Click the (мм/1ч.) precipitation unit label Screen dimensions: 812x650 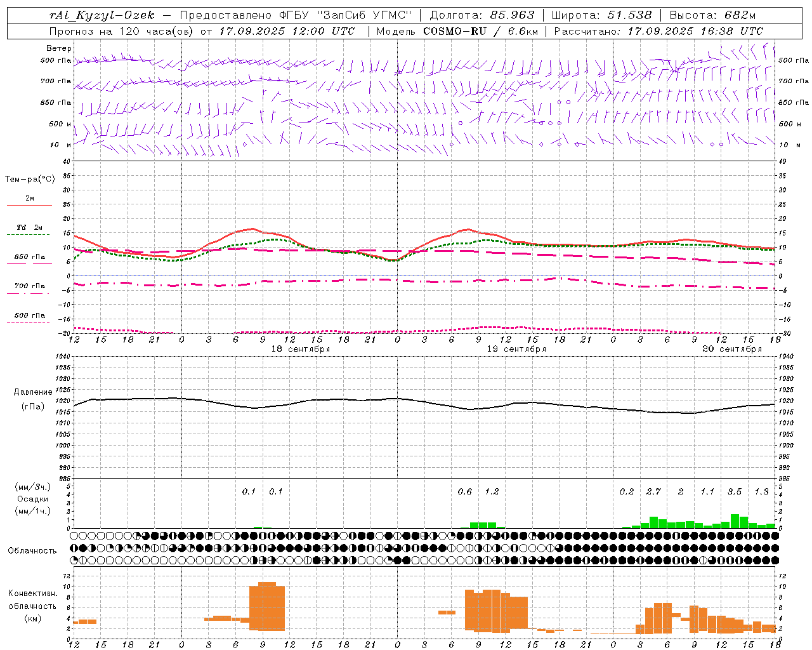point(33,511)
